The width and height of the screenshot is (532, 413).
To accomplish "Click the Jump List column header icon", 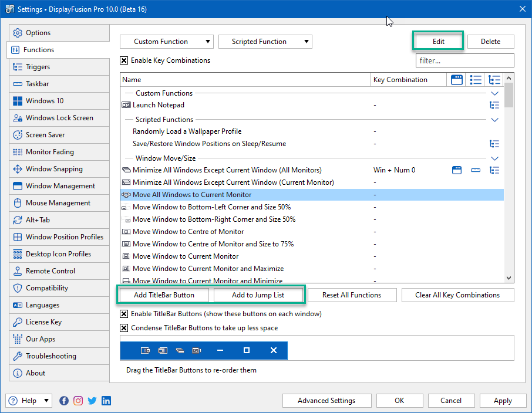I will 476,80.
